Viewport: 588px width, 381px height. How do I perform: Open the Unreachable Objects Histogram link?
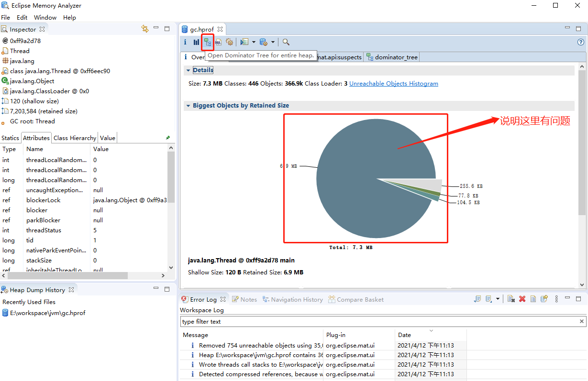(x=394, y=83)
